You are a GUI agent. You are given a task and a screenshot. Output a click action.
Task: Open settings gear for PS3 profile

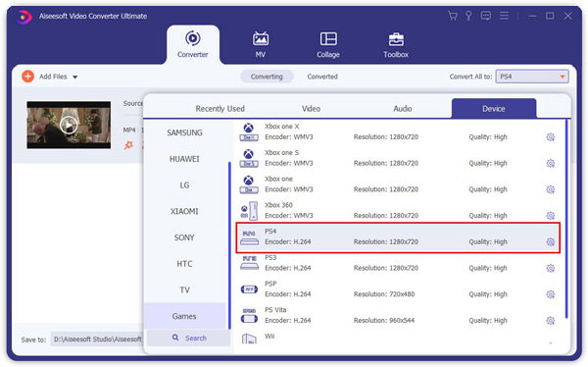click(x=550, y=268)
